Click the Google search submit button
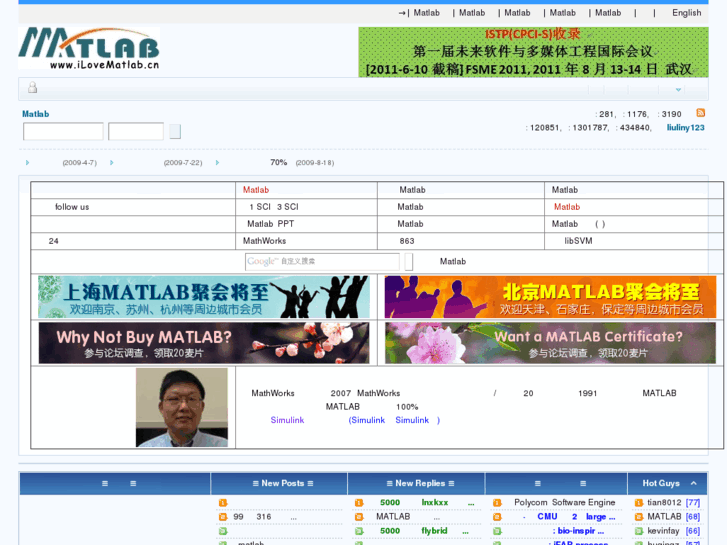Viewport: 727px width, 545px height. (408, 262)
